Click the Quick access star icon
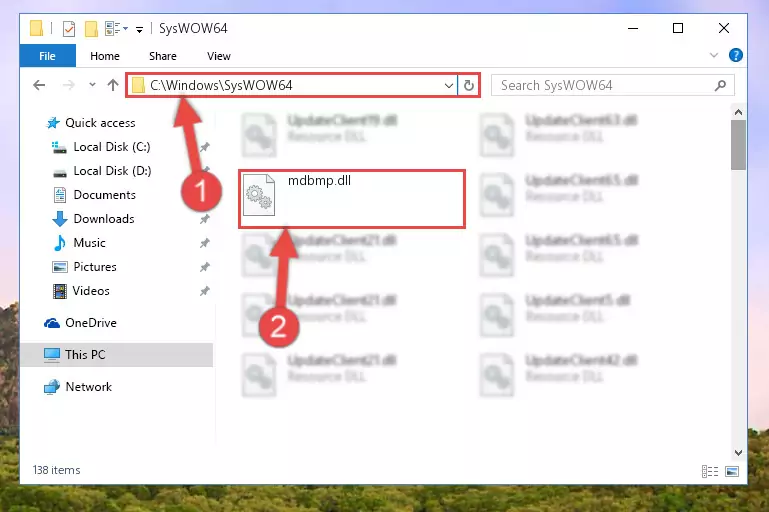This screenshot has width=769, height=512. click(52, 123)
